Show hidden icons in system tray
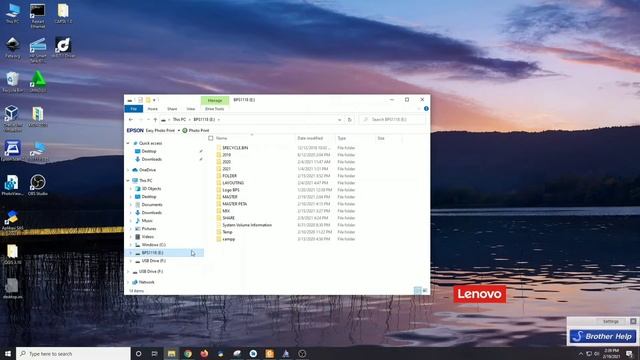This screenshot has width=640, height=360. coord(580,353)
